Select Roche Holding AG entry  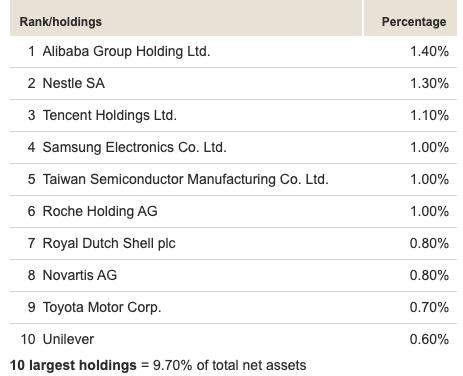click(233, 211)
